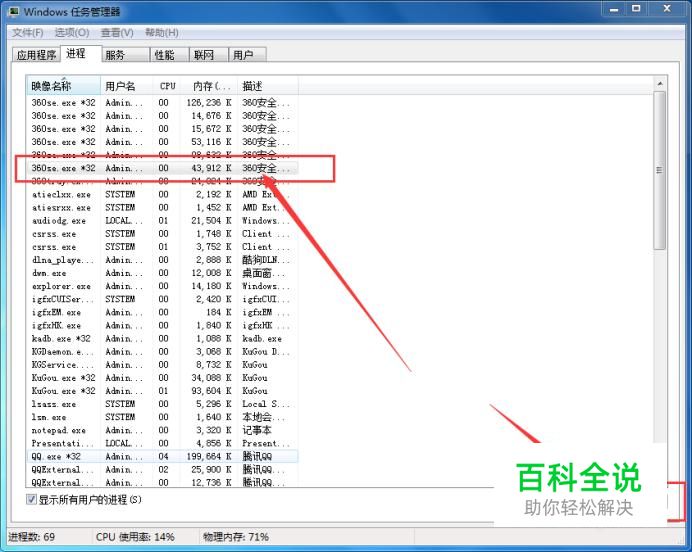Open the 选项(O) menu
Image resolution: width=692 pixels, height=552 pixels.
(x=71, y=32)
